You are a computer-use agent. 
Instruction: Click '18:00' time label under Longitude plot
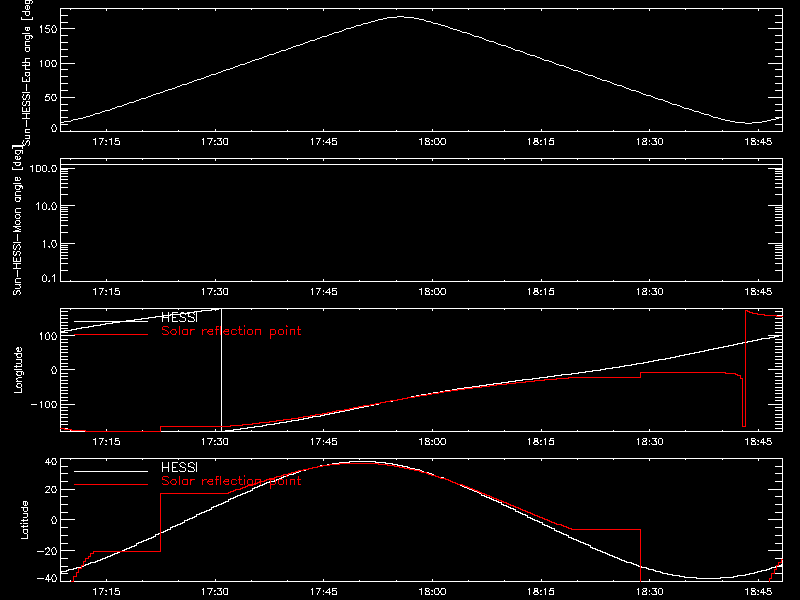pyautogui.click(x=432, y=441)
